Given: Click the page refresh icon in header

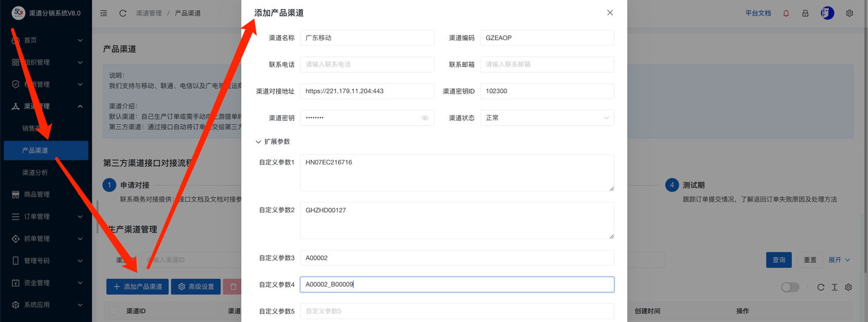Looking at the screenshot, I should click(x=123, y=13).
